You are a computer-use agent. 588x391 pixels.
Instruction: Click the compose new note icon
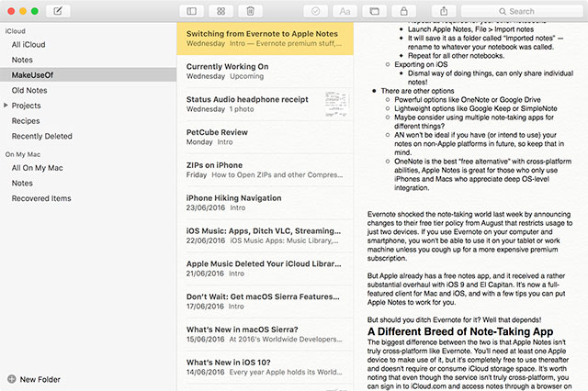click(59, 11)
